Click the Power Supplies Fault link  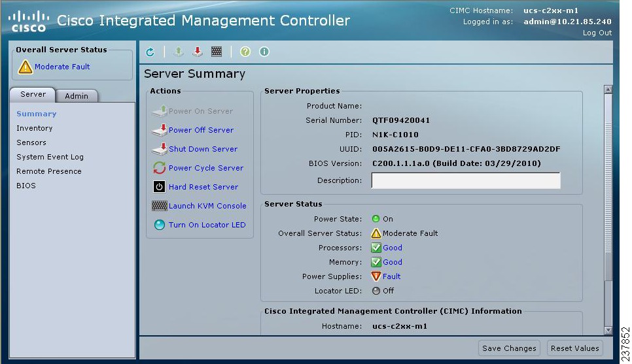(x=391, y=276)
